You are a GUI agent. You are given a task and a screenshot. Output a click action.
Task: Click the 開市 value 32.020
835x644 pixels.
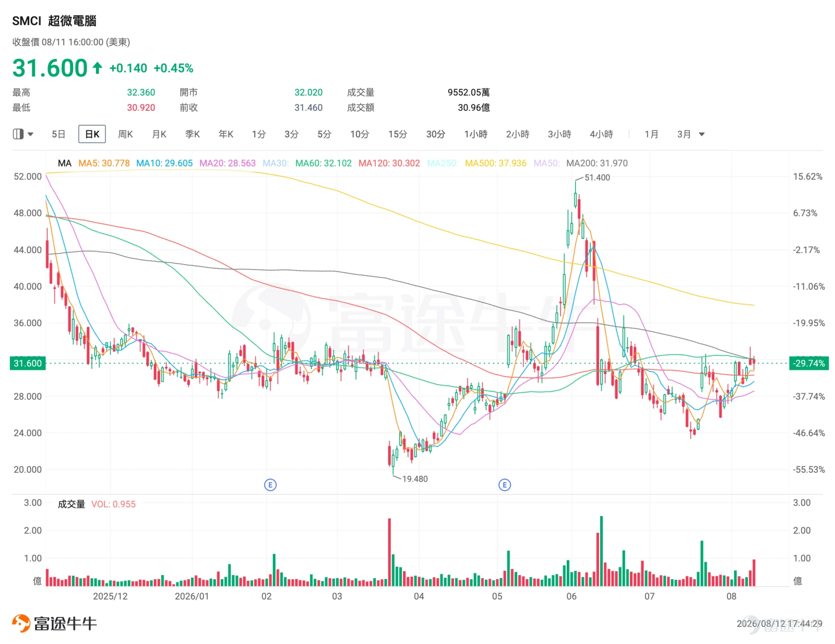pyautogui.click(x=308, y=92)
